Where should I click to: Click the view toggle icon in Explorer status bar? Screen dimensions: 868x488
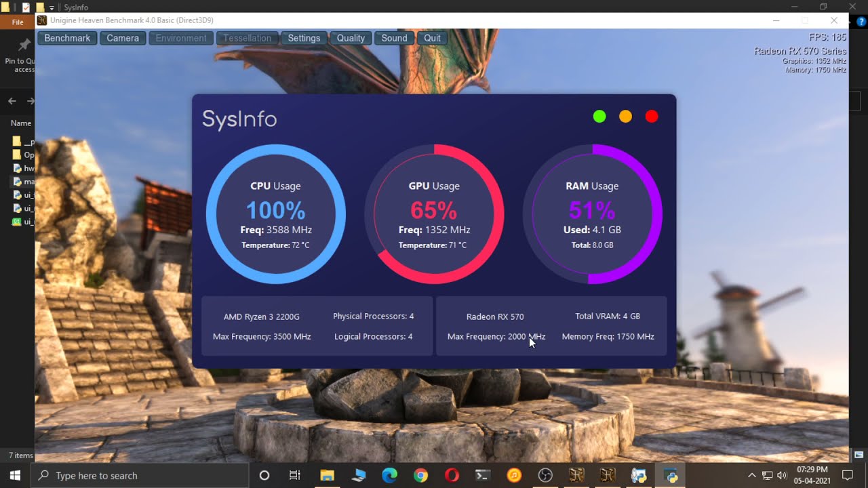(859, 455)
